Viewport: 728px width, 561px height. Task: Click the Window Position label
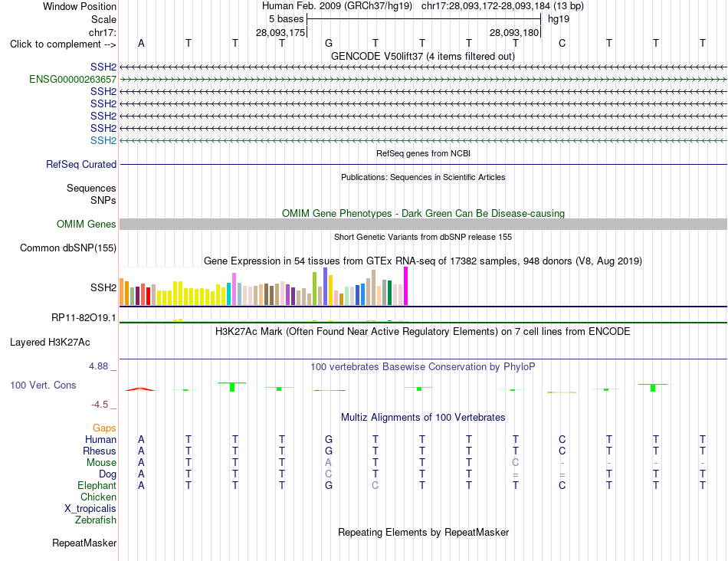click(80, 6)
